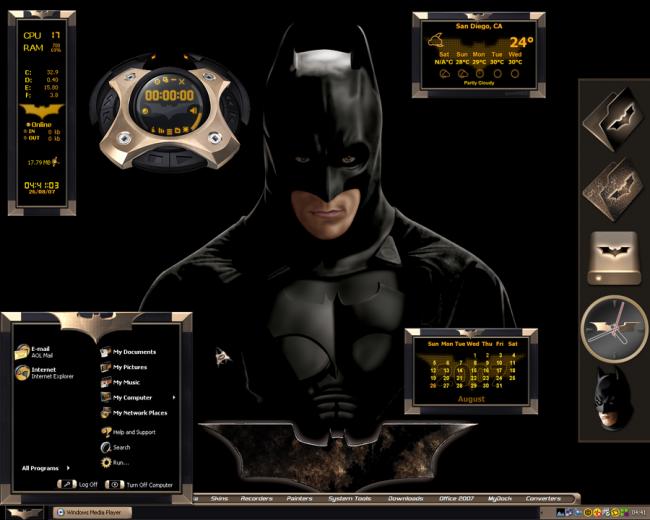The image size is (650, 520).
Task: Expand the All Programs list
Action: tap(46, 468)
